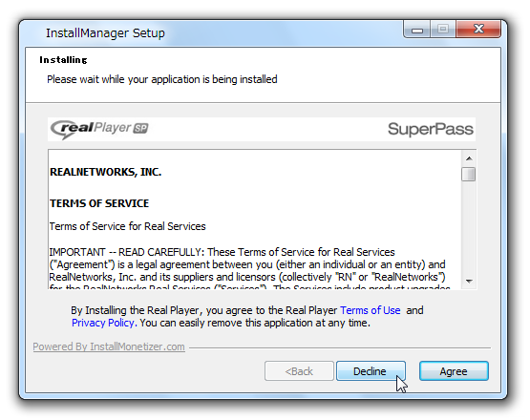
Task: Click the disabled maximize button
Action: click(443, 30)
